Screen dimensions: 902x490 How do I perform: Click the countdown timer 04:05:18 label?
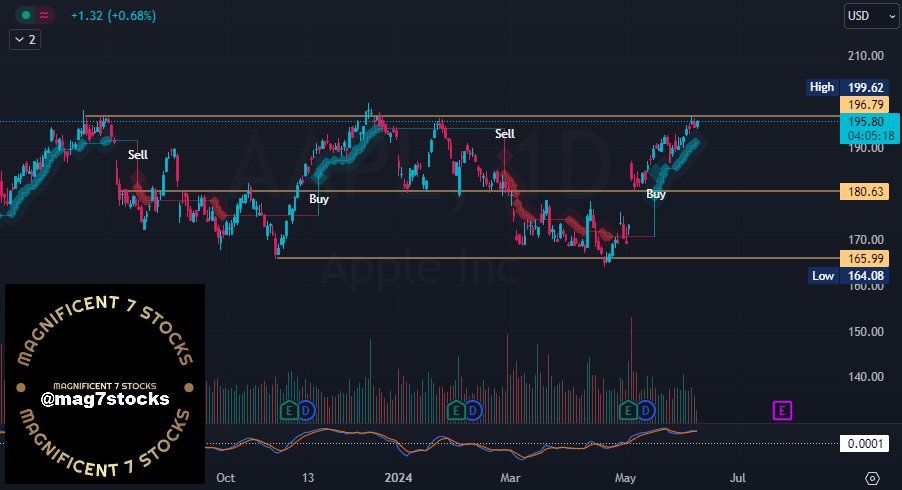coord(870,136)
